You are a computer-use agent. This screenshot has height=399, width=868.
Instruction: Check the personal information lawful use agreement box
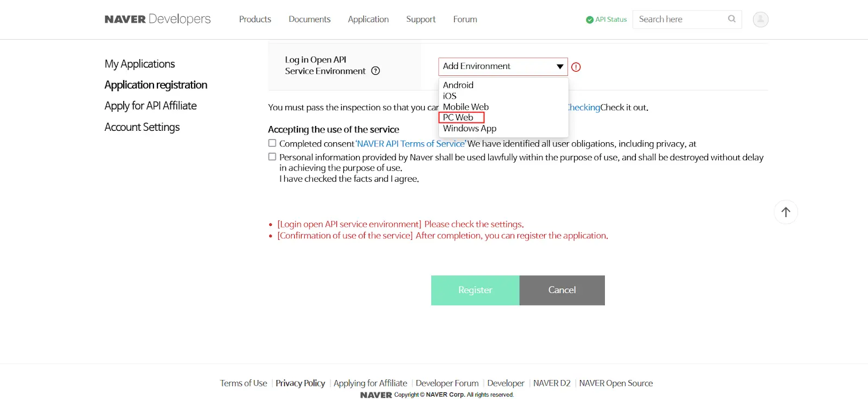pos(272,157)
